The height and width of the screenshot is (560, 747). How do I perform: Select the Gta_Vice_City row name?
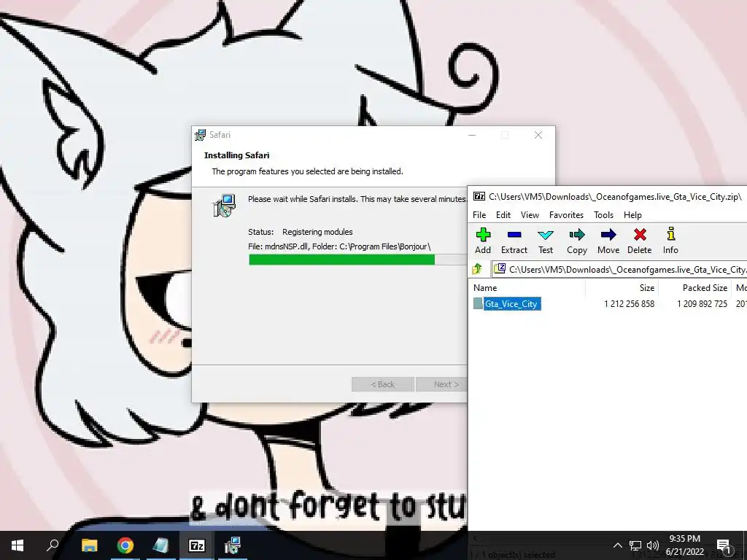(x=511, y=304)
